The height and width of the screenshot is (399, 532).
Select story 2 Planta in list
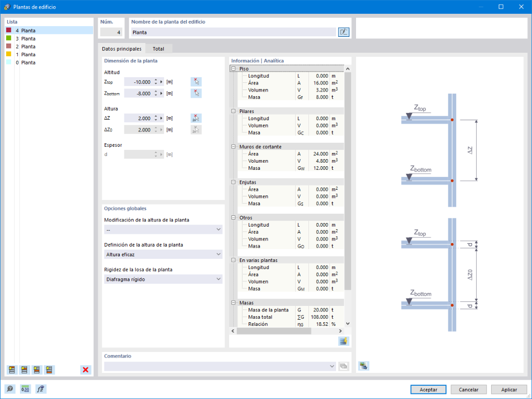click(x=49, y=47)
